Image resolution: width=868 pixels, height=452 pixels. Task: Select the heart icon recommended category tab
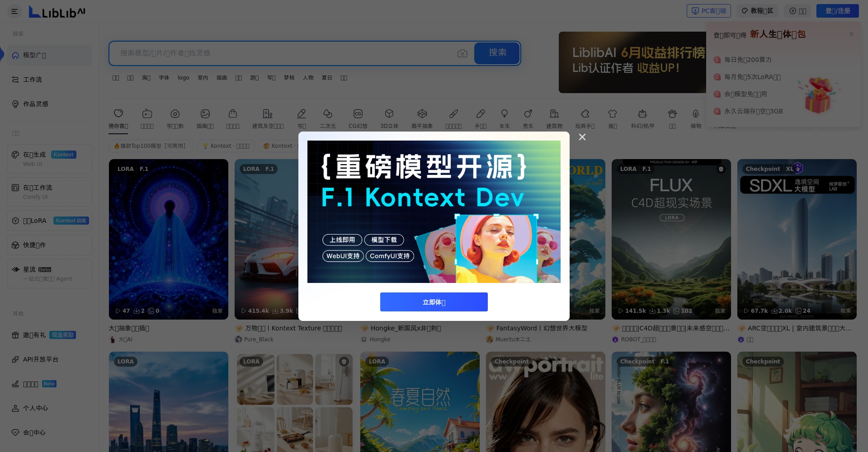pos(118,119)
